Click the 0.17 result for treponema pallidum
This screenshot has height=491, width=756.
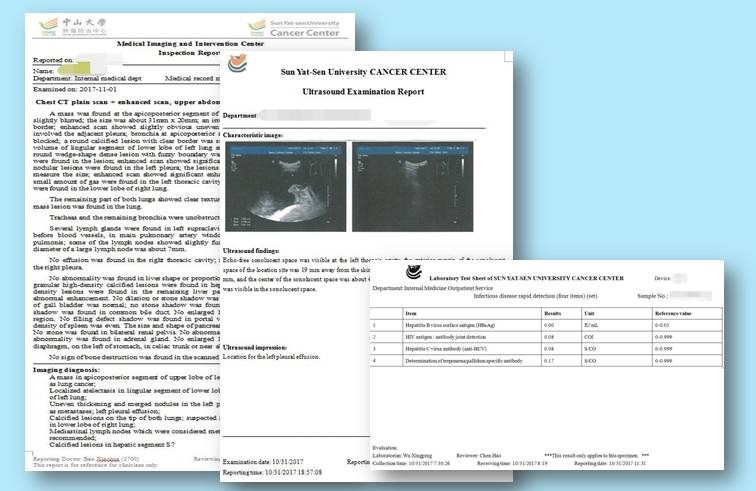pyautogui.click(x=549, y=361)
